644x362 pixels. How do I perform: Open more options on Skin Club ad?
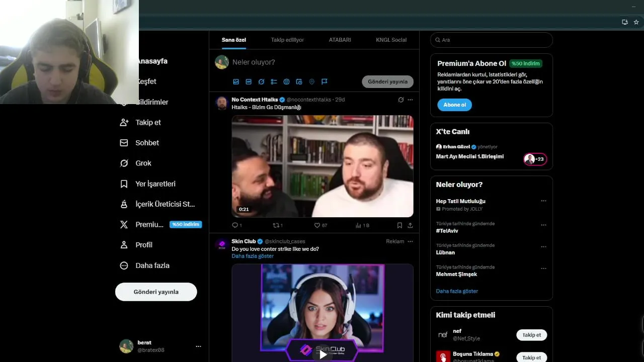[410, 241]
